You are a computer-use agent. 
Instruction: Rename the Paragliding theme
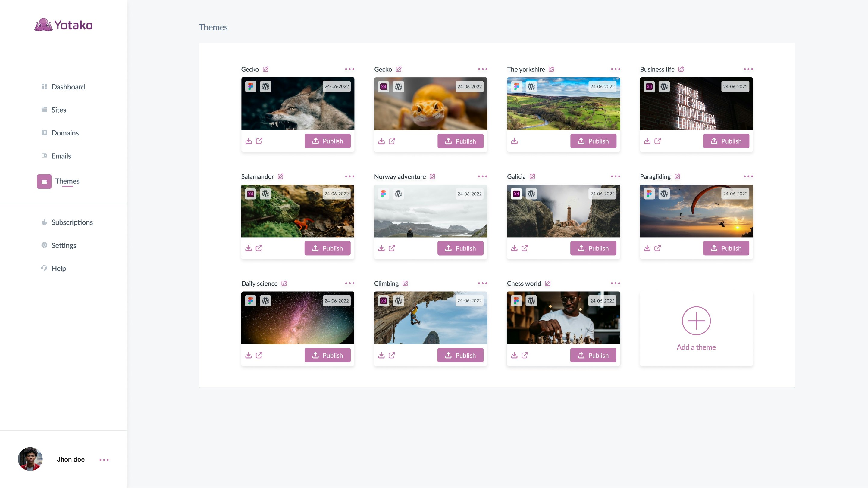[677, 176]
